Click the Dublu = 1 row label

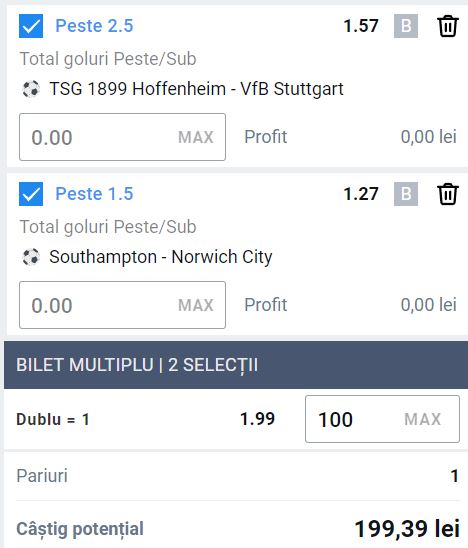click(x=53, y=419)
